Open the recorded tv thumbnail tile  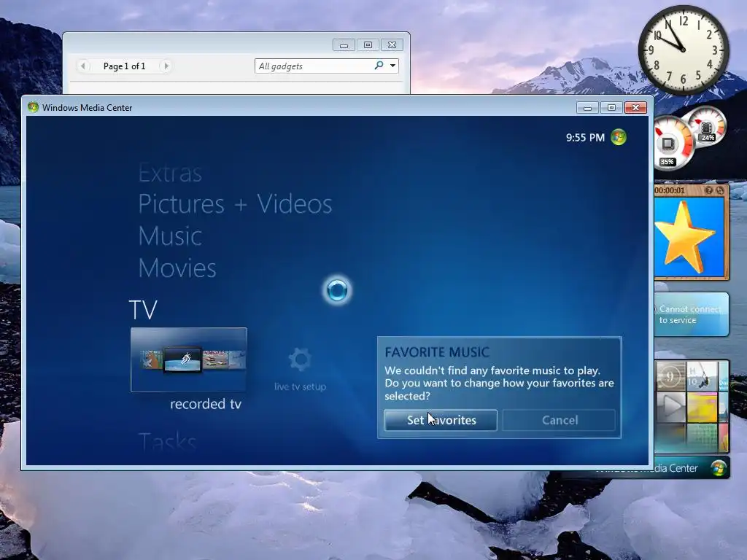[189, 359]
